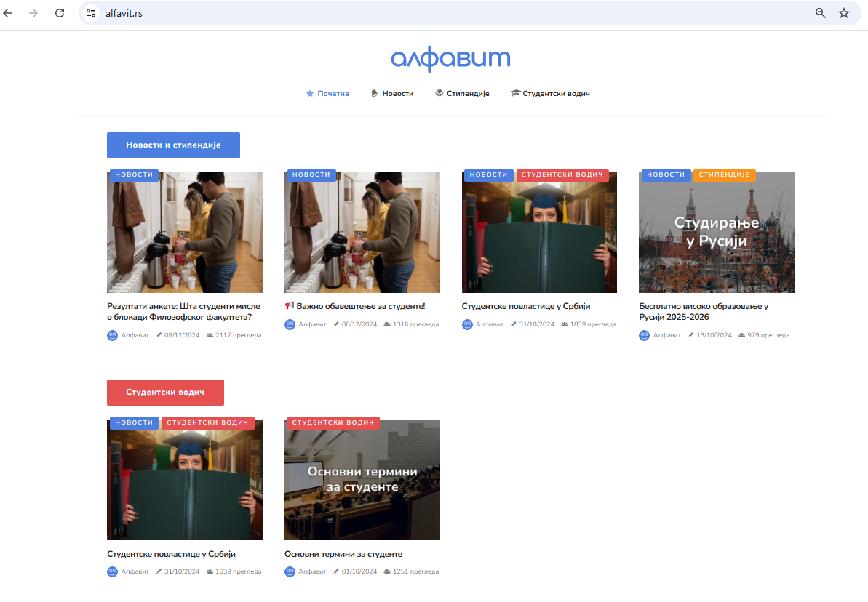Click author avatar on Основни термини card
This screenshot has width=868, height=602.
tap(290, 571)
